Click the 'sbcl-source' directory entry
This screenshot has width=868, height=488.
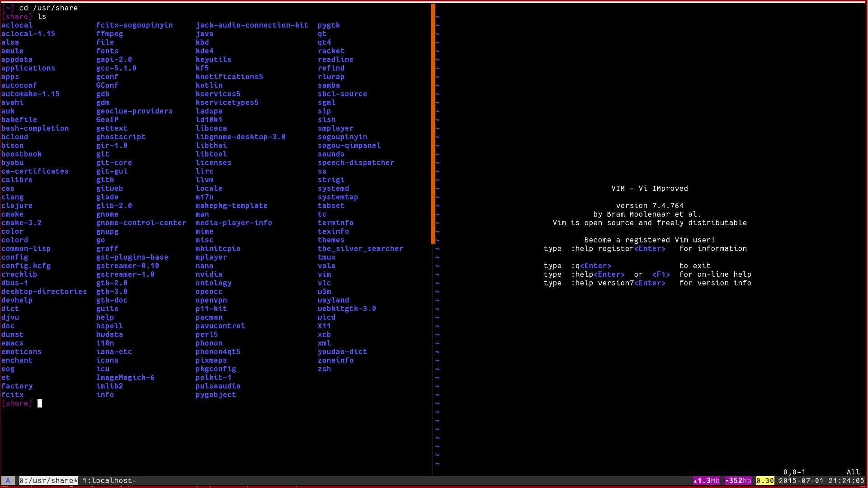pyautogui.click(x=342, y=94)
